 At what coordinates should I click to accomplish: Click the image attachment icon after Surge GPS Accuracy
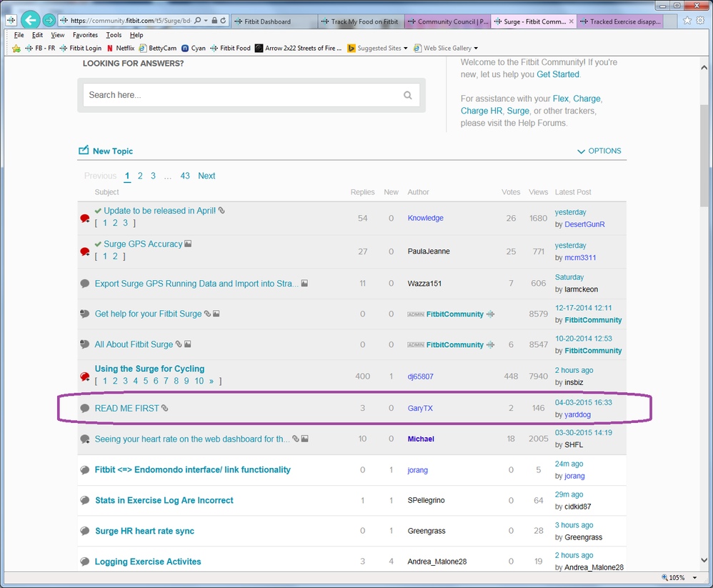point(188,244)
